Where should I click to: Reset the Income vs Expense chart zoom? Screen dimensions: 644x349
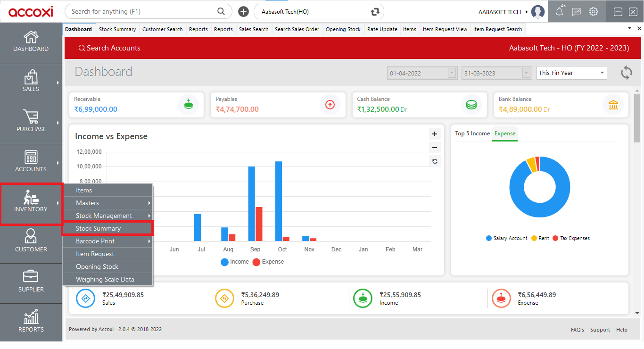tap(435, 161)
